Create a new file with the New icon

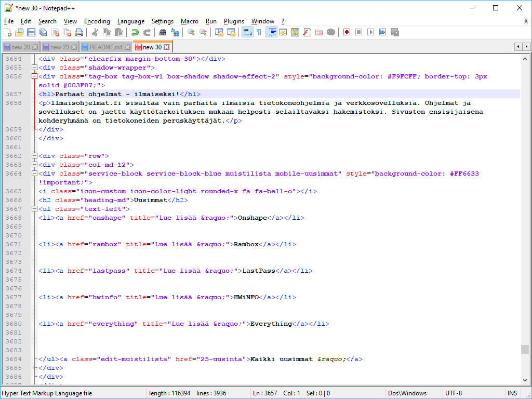click(x=7, y=32)
